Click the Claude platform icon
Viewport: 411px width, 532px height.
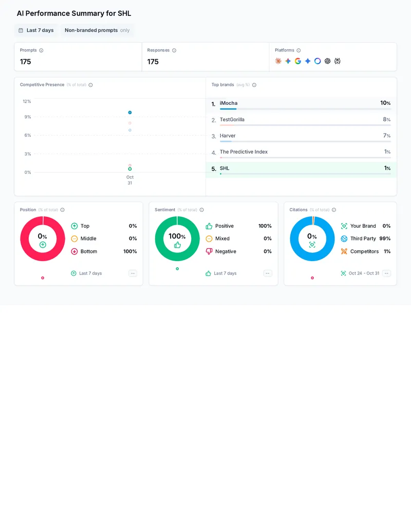click(278, 61)
